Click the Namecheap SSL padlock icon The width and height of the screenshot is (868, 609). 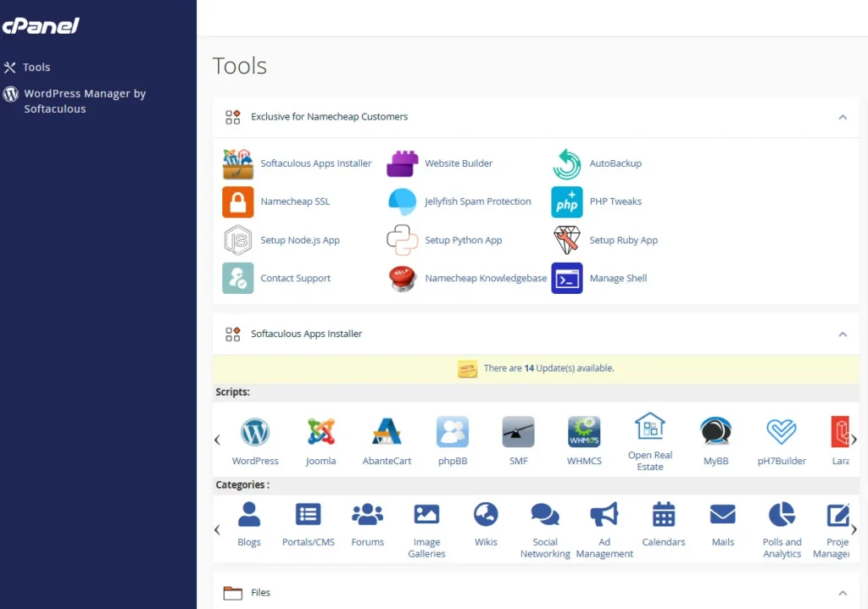point(238,202)
